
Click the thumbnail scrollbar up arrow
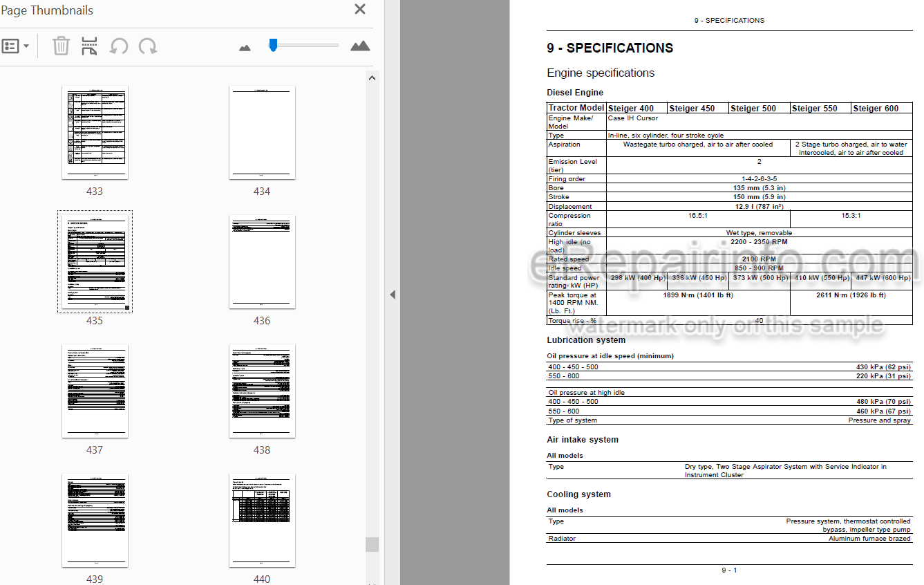pyautogui.click(x=373, y=78)
